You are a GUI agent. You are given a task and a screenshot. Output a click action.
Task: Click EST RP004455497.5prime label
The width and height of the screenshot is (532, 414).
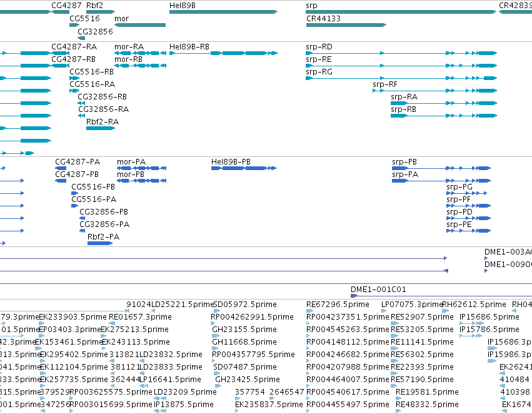[348, 405]
